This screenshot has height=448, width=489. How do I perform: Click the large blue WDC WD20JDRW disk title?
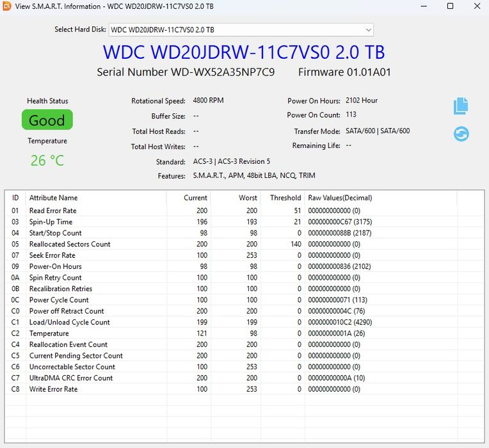(244, 52)
